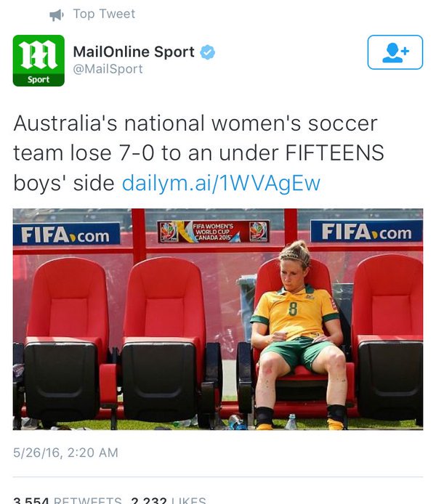Image resolution: width=436 pixels, height=504 pixels.
Task: Follow the dailym.ai/1WVAgEw link
Action: click(221, 183)
